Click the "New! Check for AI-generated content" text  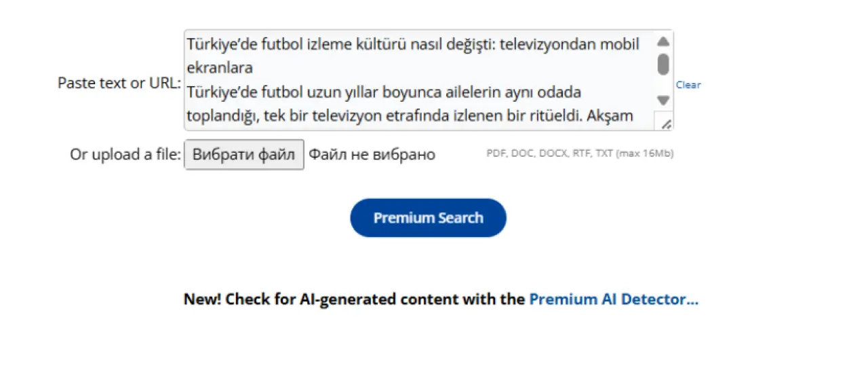pos(354,299)
